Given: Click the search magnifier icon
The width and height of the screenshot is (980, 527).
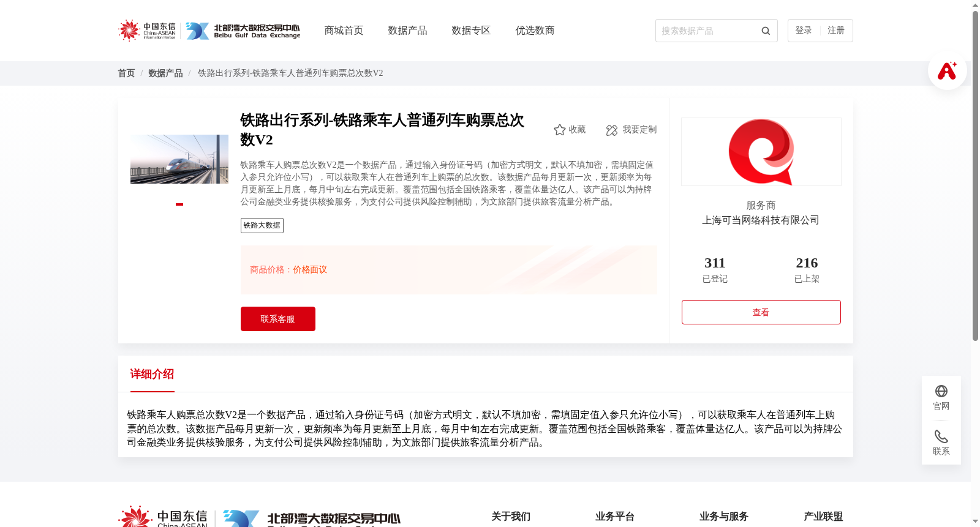Looking at the screenshot, I should 766,31.
